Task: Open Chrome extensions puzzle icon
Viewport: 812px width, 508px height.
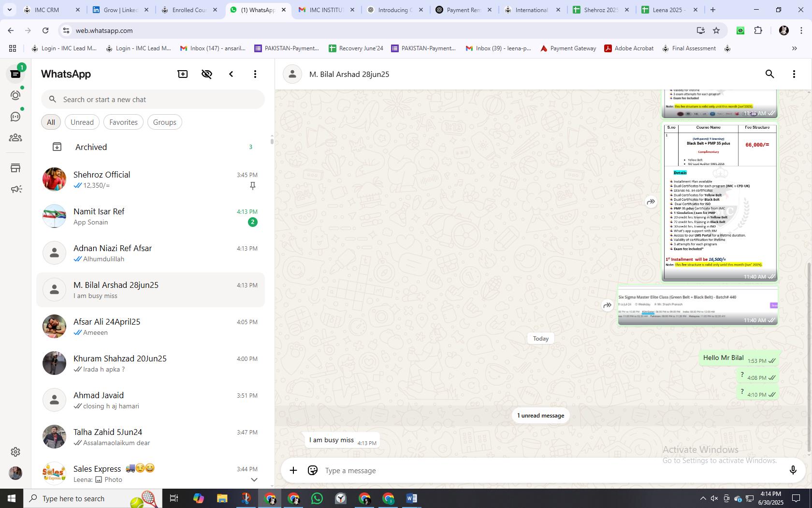Action: [758, 30]
